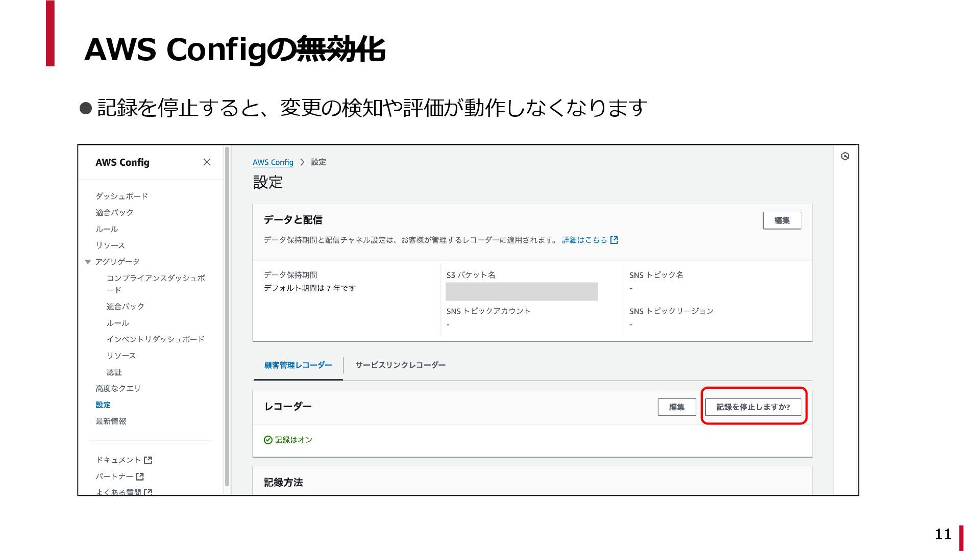Open 最新情報 in the navigation menu

coord(111,421)
